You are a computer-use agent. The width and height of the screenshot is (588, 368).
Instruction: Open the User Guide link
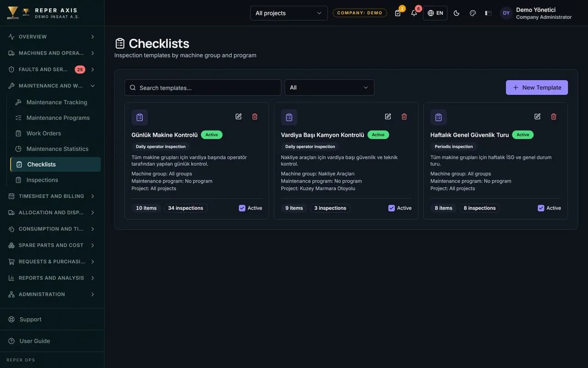52,341
